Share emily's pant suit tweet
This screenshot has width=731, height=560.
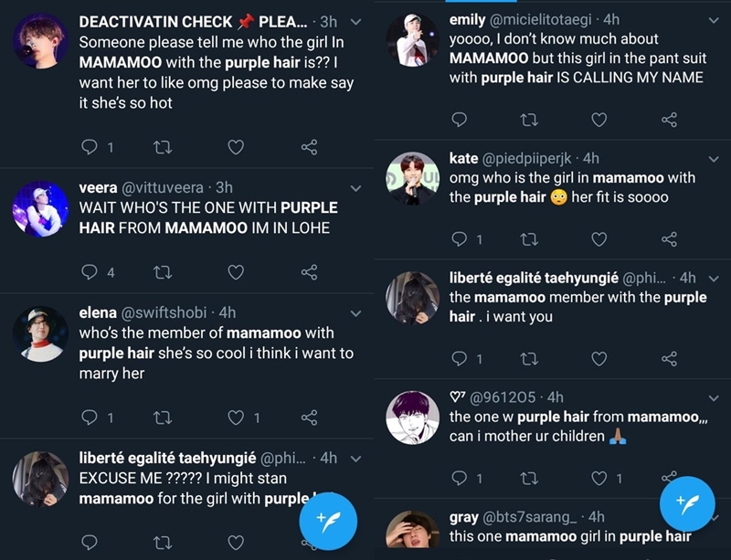coord(669,120)
